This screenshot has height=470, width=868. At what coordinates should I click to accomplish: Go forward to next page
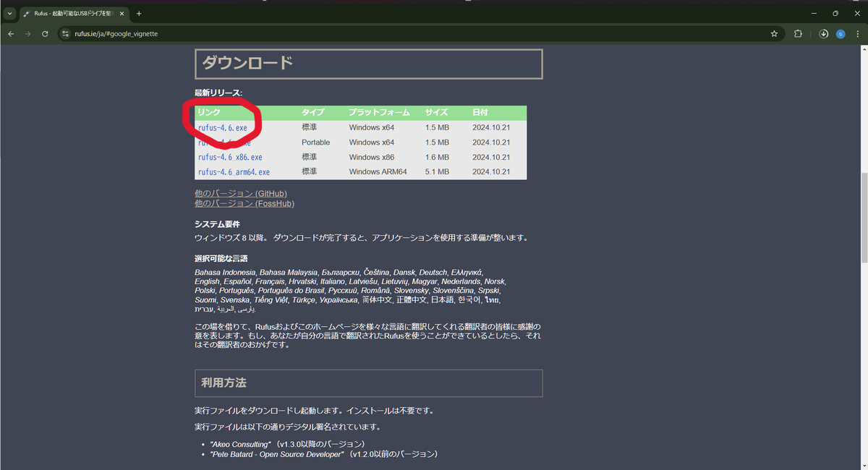pyautogui.click(x=28, y=33)
